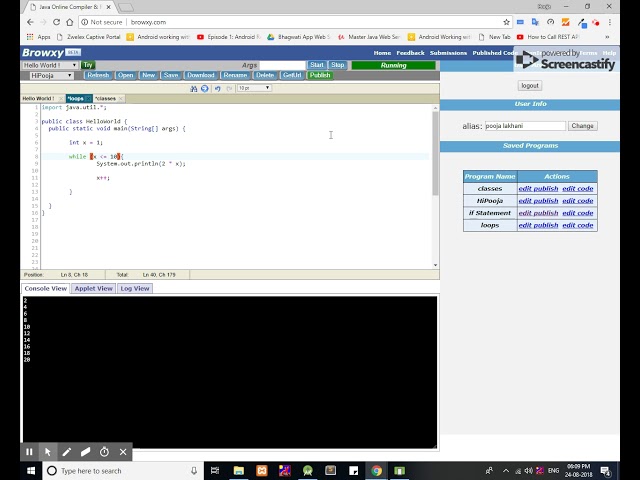Pause the Screencastify recording
The width and height of the screenshot is (640, 480).
29,452
